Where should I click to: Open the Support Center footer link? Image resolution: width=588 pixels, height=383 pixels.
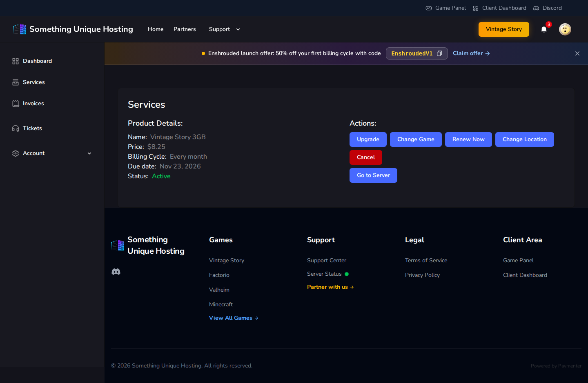point(327,261)
